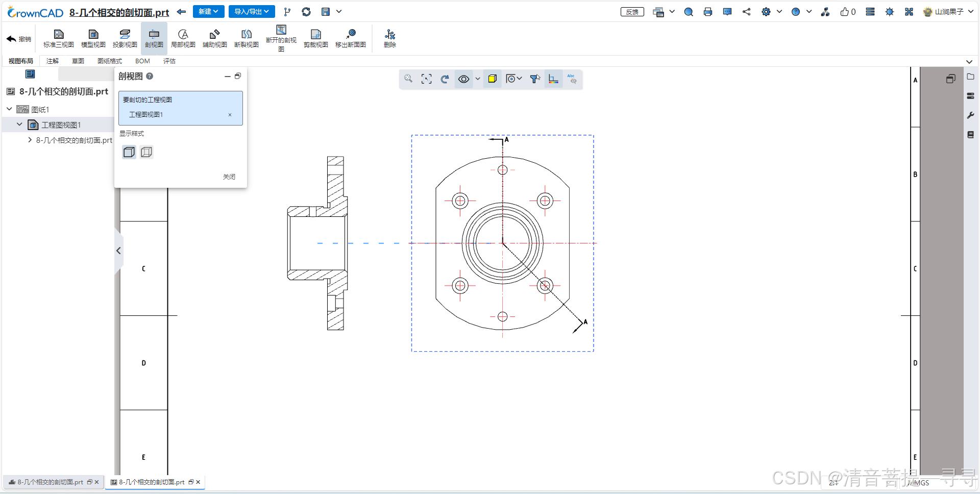
Task: Switch to the BOM tab
Action: tap(142, 61)
